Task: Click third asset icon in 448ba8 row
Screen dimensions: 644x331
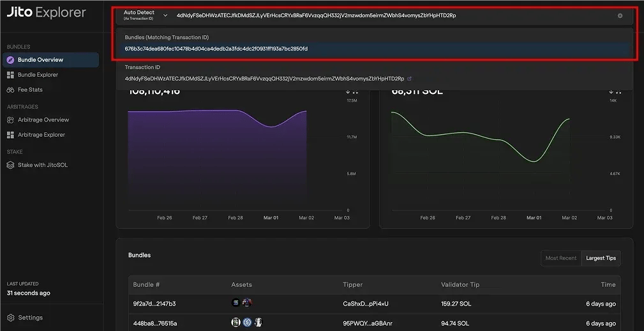Action: point(258,322)
